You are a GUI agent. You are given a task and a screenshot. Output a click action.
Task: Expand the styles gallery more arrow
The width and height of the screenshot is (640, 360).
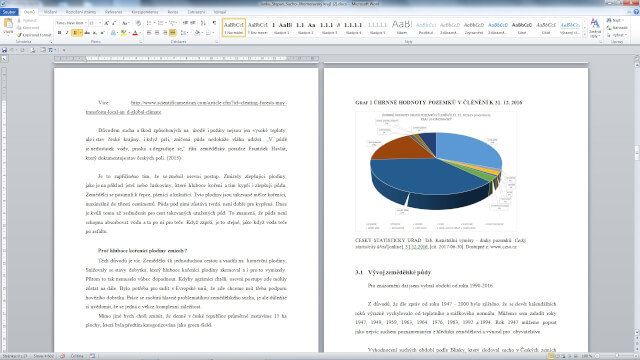click(x=585, y=35)
